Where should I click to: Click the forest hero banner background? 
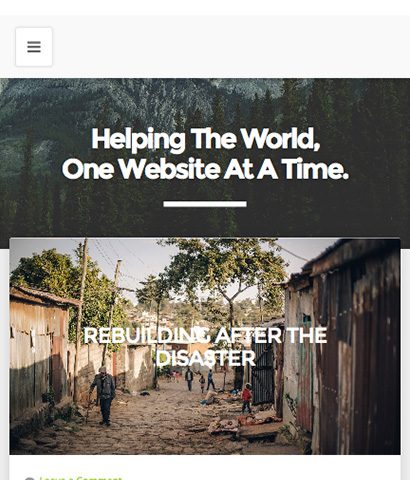[205, 100]
